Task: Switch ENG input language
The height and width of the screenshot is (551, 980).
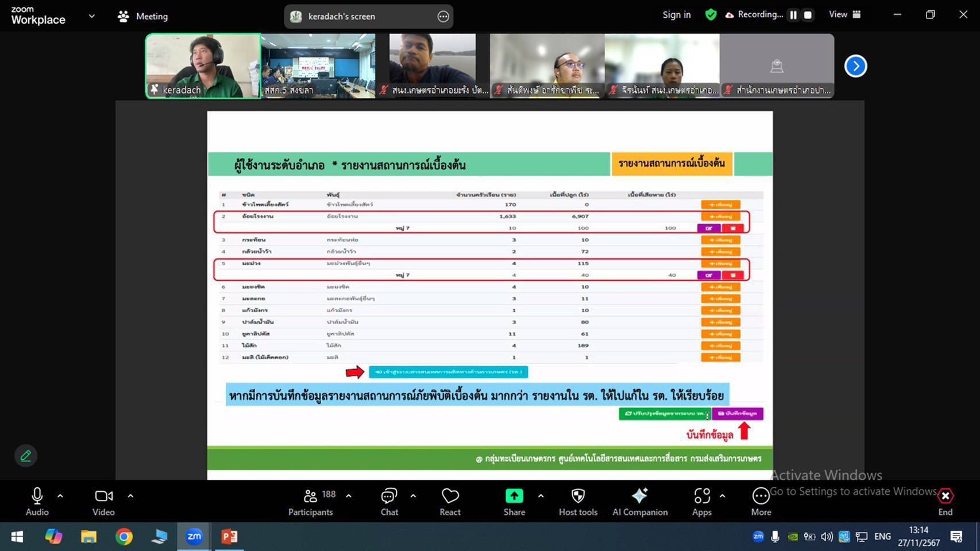Action: 882,537
